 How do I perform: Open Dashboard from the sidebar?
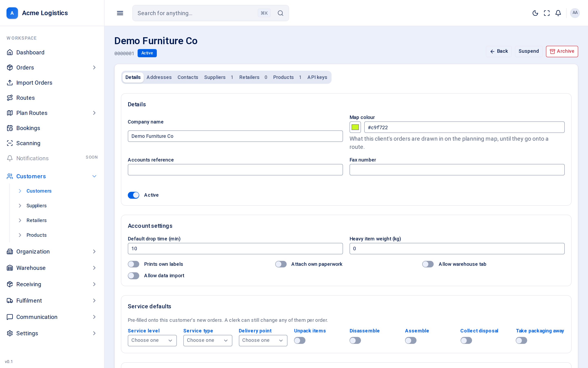(52, 52)
